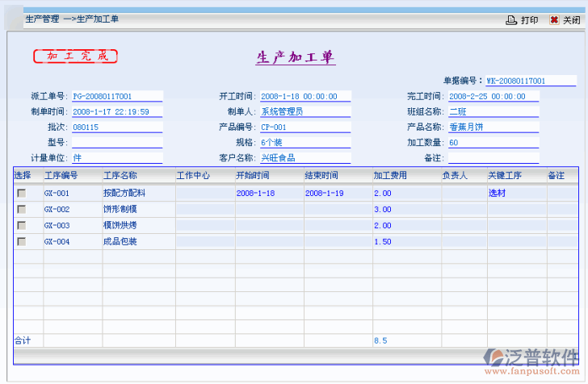Tick the checkbox for GX-001 row
The width and height of the screenshot is (588, 384).
pyautogui.click(x=22, y=194)
